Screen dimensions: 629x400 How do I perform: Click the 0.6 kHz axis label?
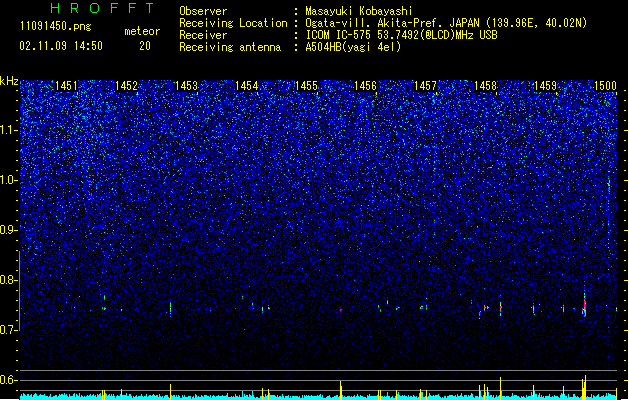[9, 380]
